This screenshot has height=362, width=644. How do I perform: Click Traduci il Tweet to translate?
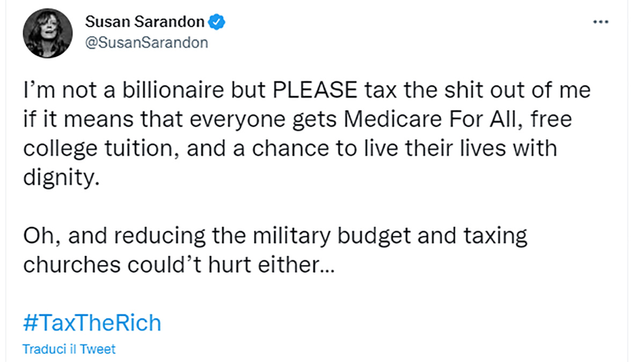pyautogui.click(x=69, y=349)
